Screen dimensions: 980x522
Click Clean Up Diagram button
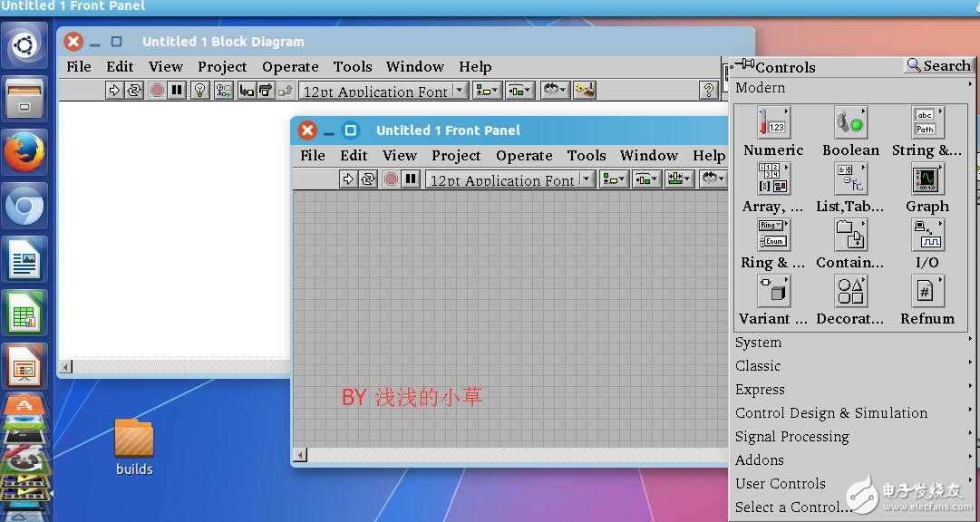(x=585, y=91)
